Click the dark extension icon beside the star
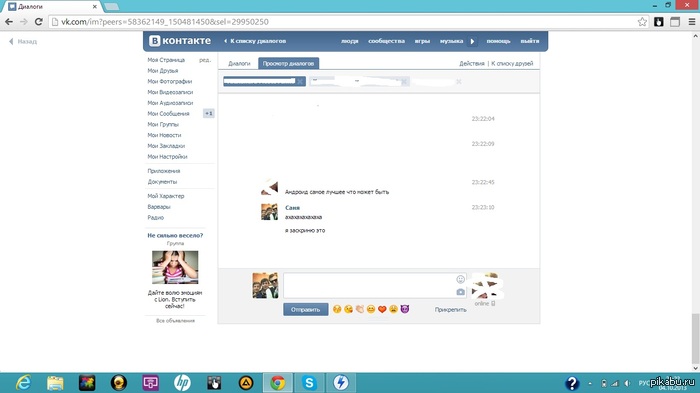This screenshot has height=393, width=700. [x=658, y=21]
